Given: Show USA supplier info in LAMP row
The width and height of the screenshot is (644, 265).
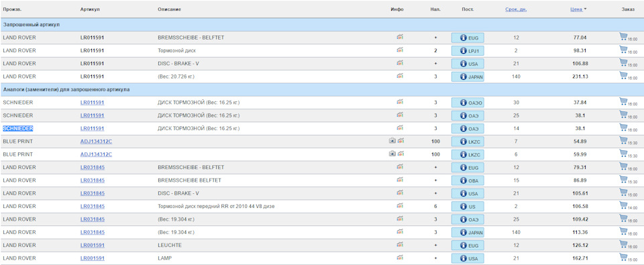Looking at the screenshot, I should 468,258.
